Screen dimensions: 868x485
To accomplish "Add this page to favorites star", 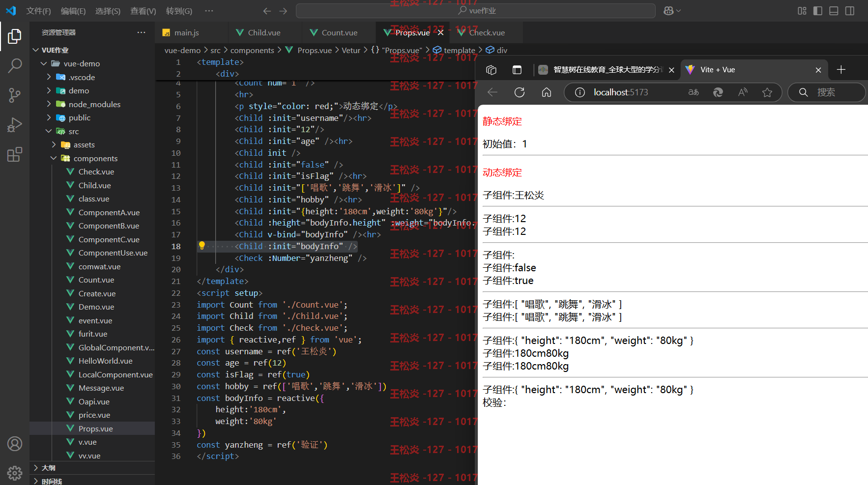I will coord(767,92).
